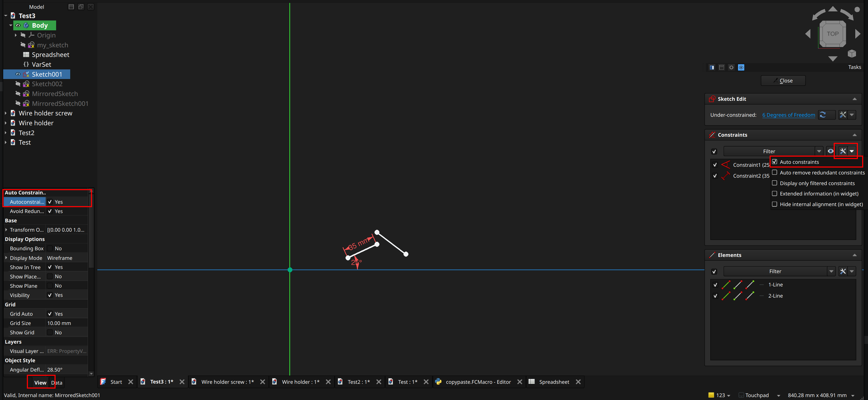Open the Elements Filter dropdown
The image size is (868, 400).
(x=831, y=271)
